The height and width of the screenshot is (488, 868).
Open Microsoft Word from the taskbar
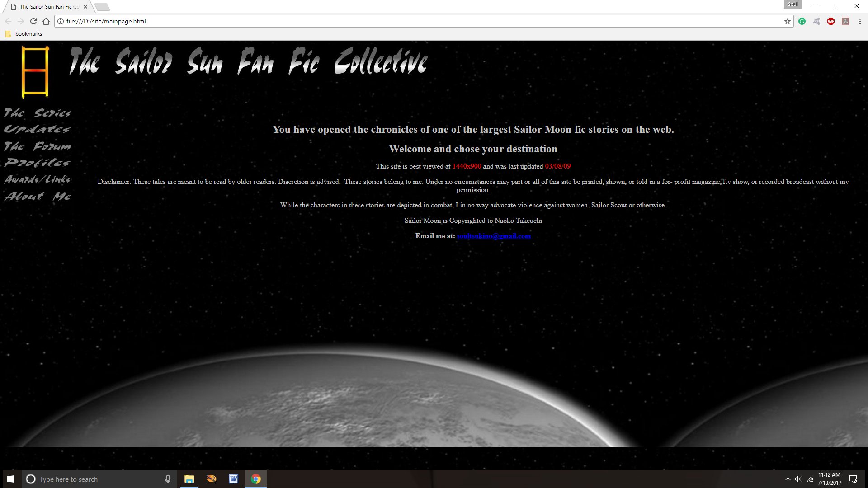(x=233, y=479)
